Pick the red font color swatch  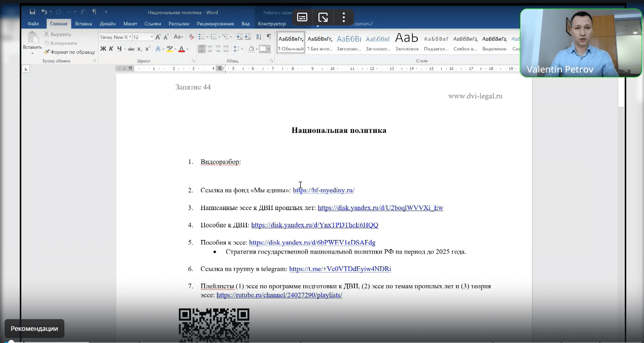(181, 49)
